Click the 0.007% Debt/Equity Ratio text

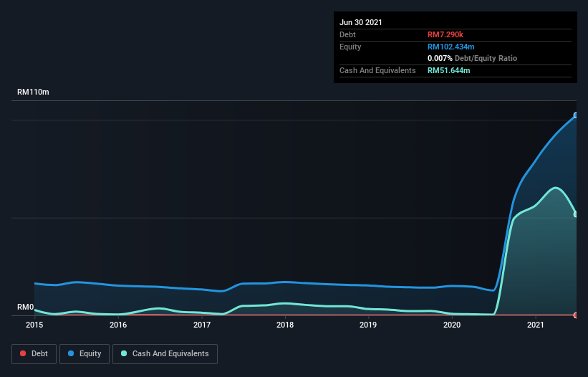(473, 59)
